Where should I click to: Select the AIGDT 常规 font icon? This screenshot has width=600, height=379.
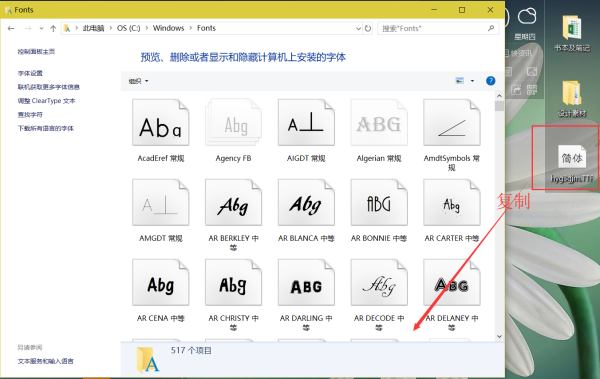[306, 123]
